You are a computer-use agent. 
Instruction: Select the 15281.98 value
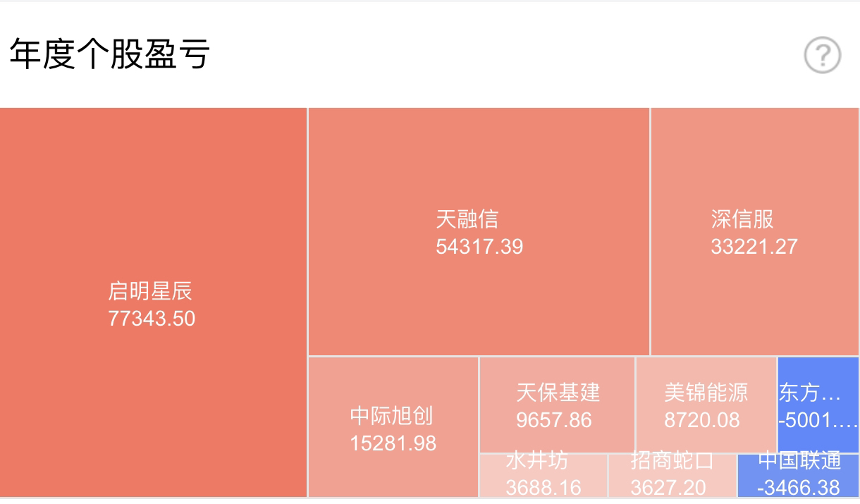coord(393,443)
